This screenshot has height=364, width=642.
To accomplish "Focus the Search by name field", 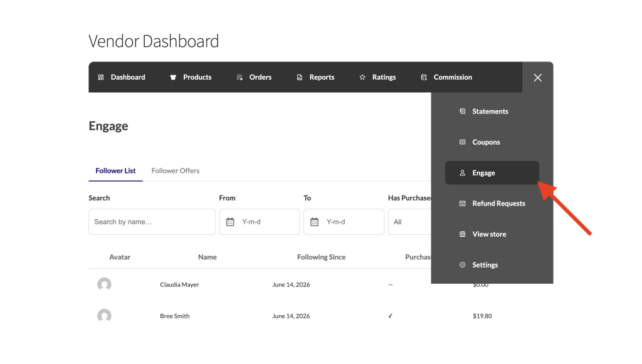I will click(152, 222).
